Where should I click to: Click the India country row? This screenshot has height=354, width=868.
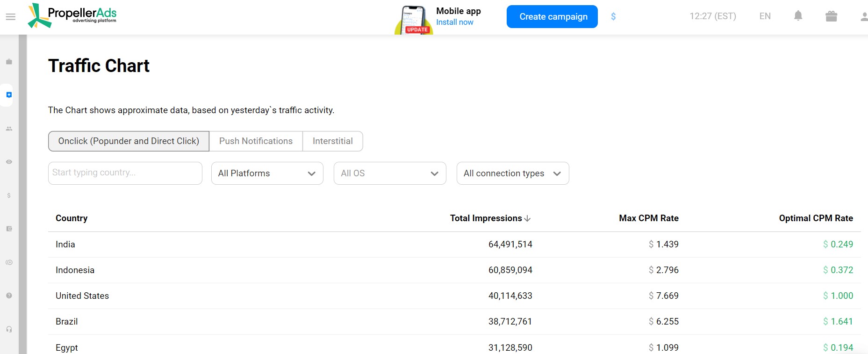coord(454,245)
